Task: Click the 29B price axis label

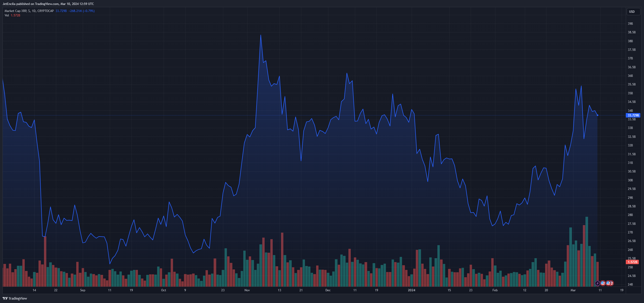Action: [630, 198]
